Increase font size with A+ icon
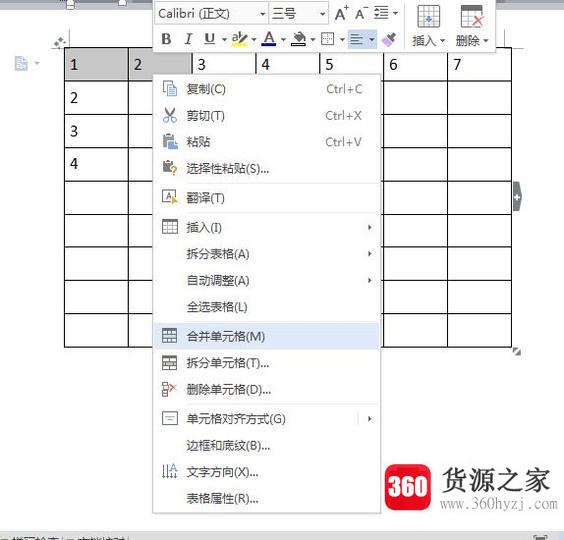 coord(341,14)
